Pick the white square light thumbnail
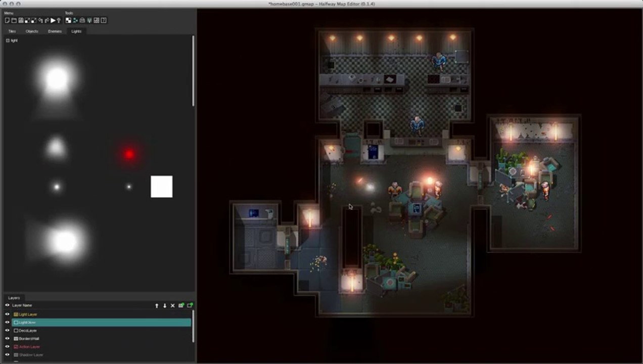The height and width of the screenshot is (364, 643). (x=162, y=187)
